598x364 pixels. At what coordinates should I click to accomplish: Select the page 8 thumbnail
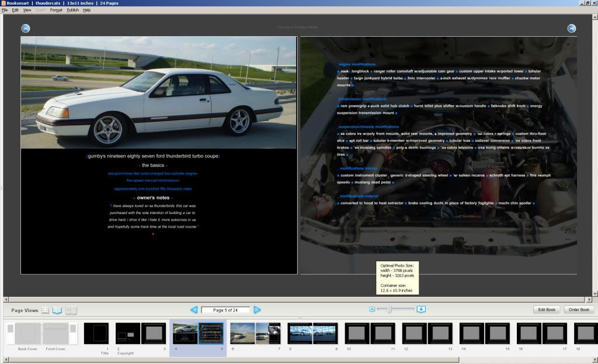click(x=300, y=333)
